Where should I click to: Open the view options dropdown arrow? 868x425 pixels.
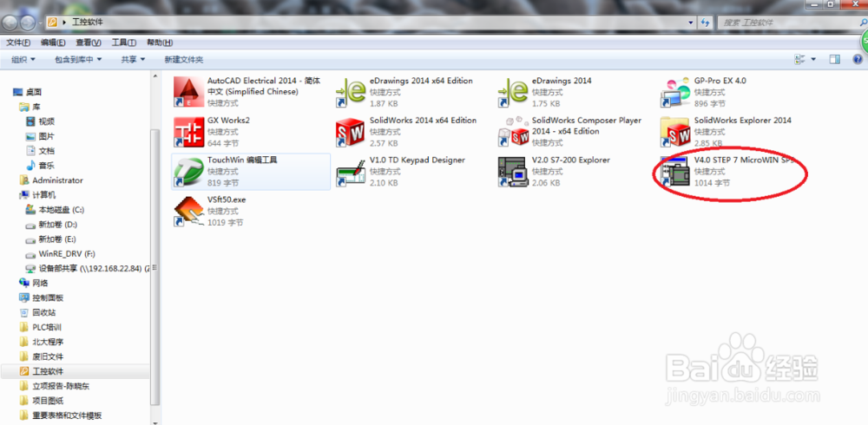click(x=813, y=59)
